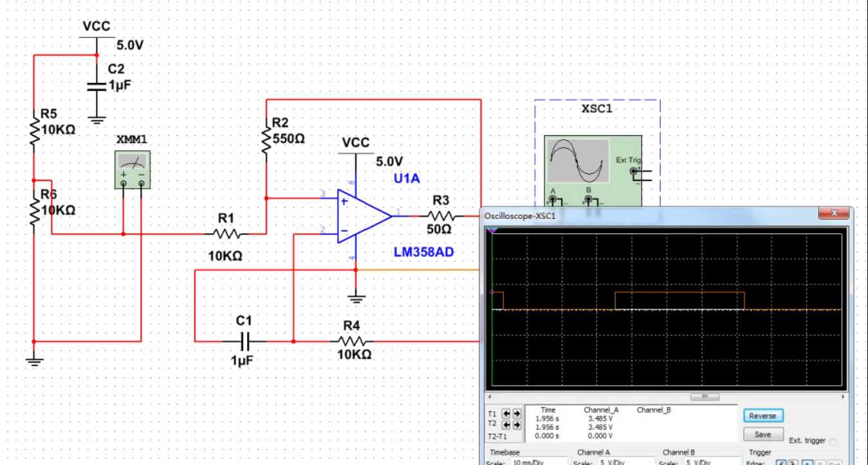This screenshot has width=868, height=465.
Task: Select the LM358AD op-amp U1A symbol
Action: coord(364,217)
